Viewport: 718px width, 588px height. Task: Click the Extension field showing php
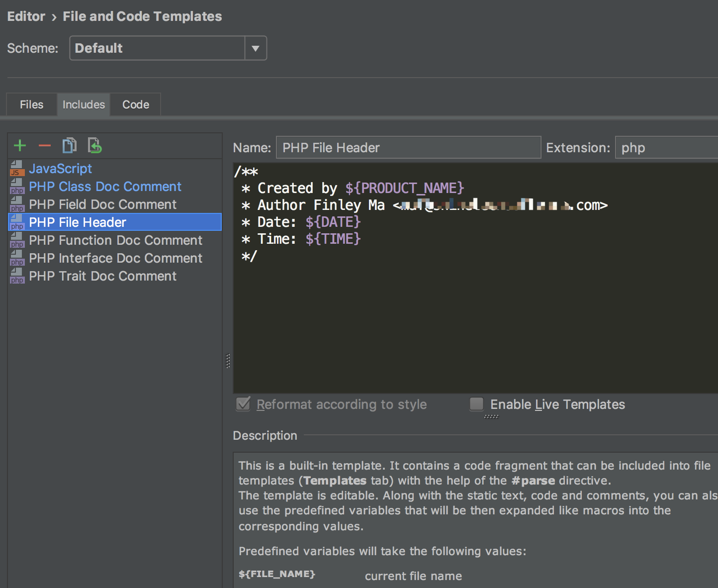point(666,148)
